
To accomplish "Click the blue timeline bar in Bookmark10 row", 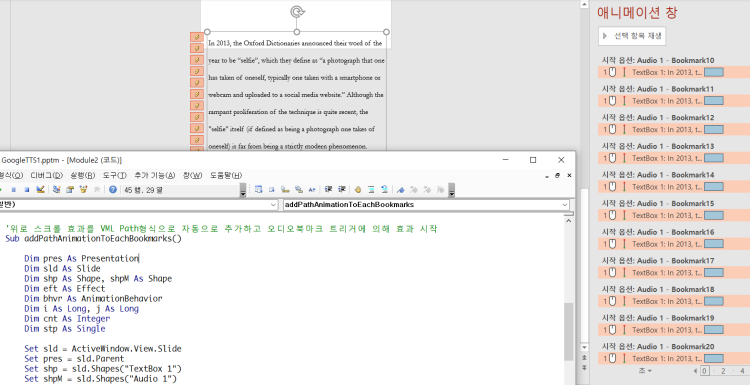I will [x=714, y=72].
